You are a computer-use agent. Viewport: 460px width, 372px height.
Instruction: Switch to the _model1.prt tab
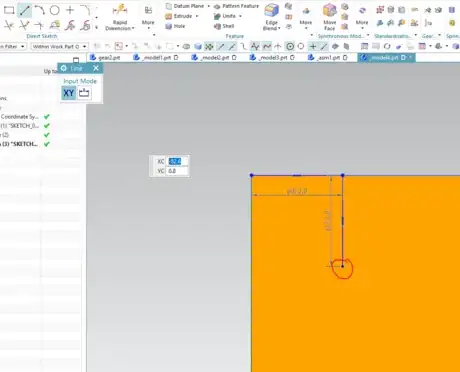point(156,58)
